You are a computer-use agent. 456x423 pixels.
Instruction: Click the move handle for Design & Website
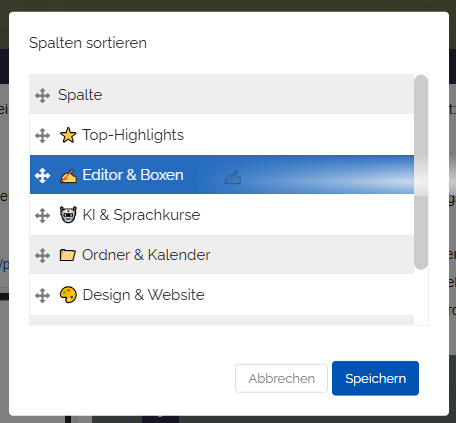click(x=43, y=296)
